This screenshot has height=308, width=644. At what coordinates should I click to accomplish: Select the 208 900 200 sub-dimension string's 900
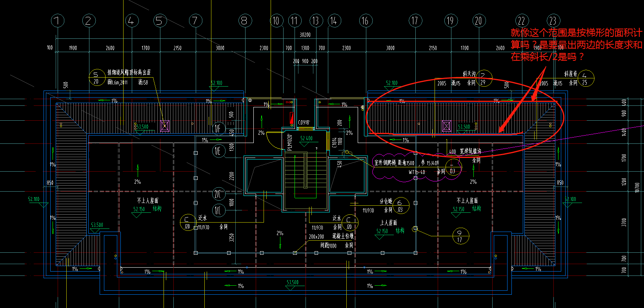point(305,61)
